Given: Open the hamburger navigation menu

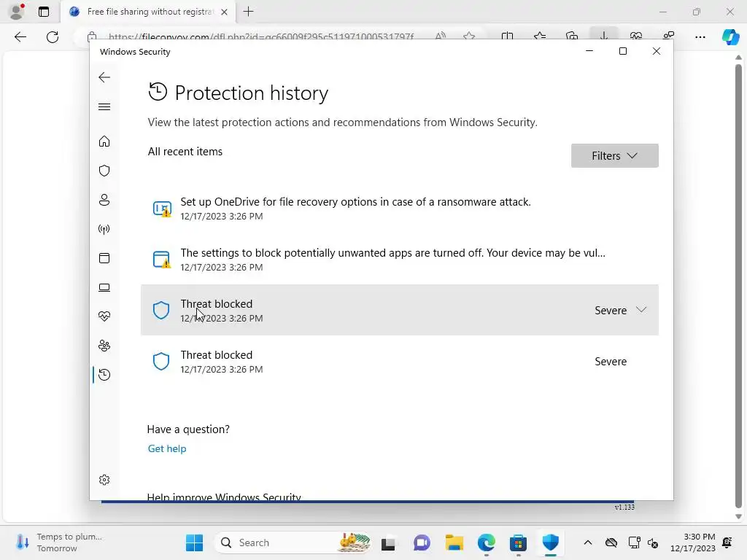Looking at the screenshot, I should tap(104, 106).
